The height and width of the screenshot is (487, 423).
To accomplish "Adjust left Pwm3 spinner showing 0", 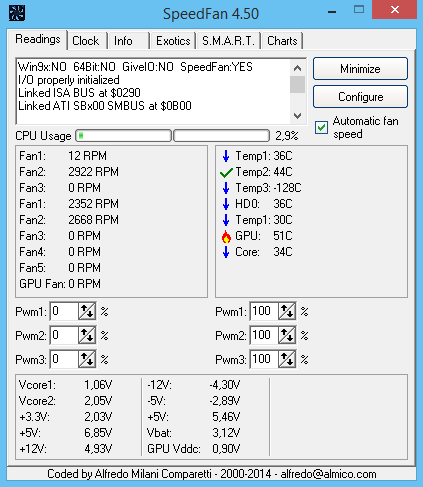I will [x=87, y=359].
